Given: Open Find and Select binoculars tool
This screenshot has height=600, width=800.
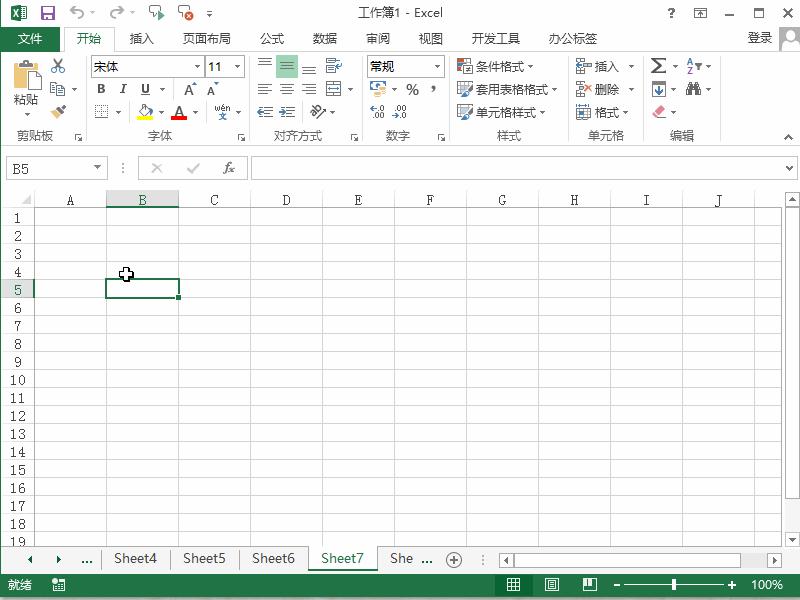Looking at the screenshot, I should (x=694, y=89).
